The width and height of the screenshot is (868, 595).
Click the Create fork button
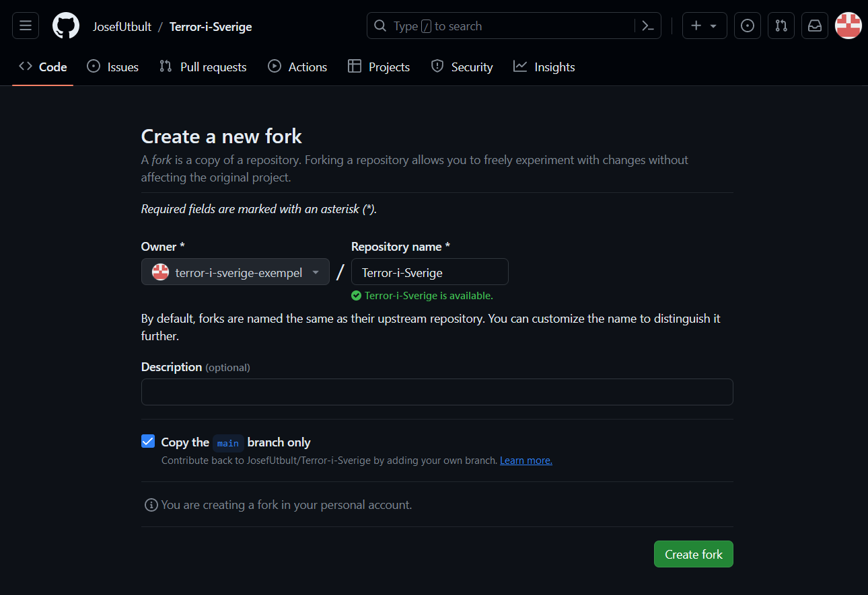coord(694,554)
